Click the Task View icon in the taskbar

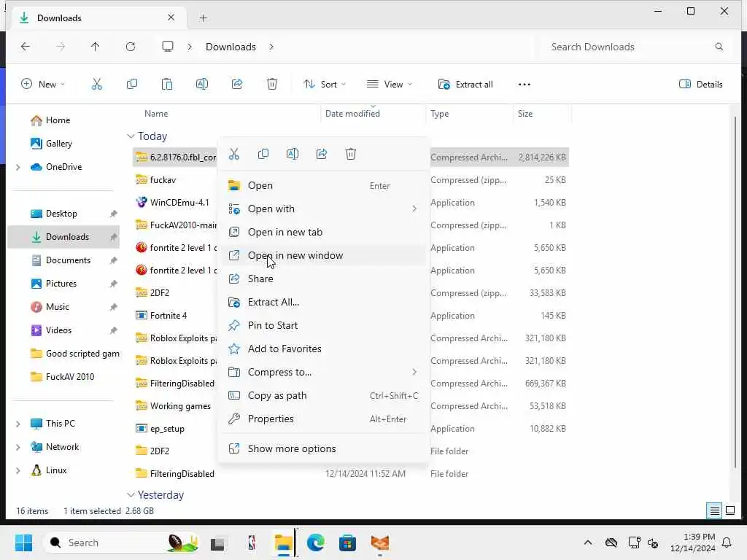(217, 543)
